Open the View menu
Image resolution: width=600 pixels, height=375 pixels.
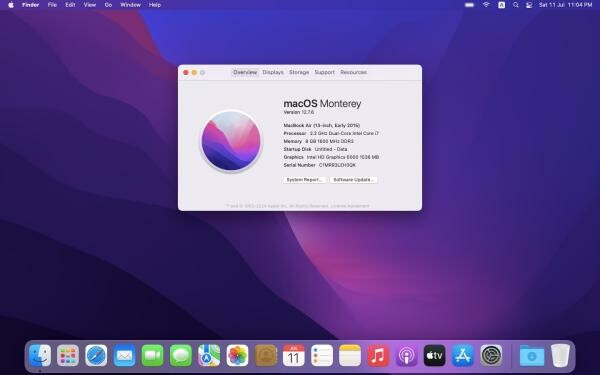click(x=90, y=5)
